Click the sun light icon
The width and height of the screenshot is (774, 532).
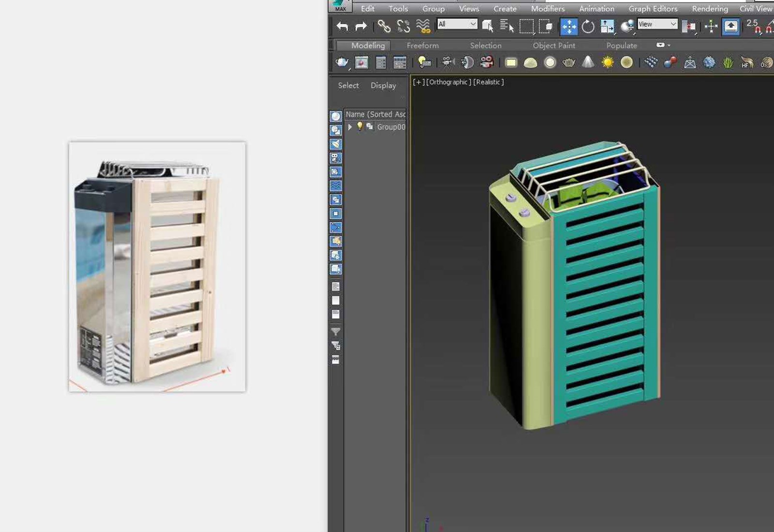(x=607, y=62)
